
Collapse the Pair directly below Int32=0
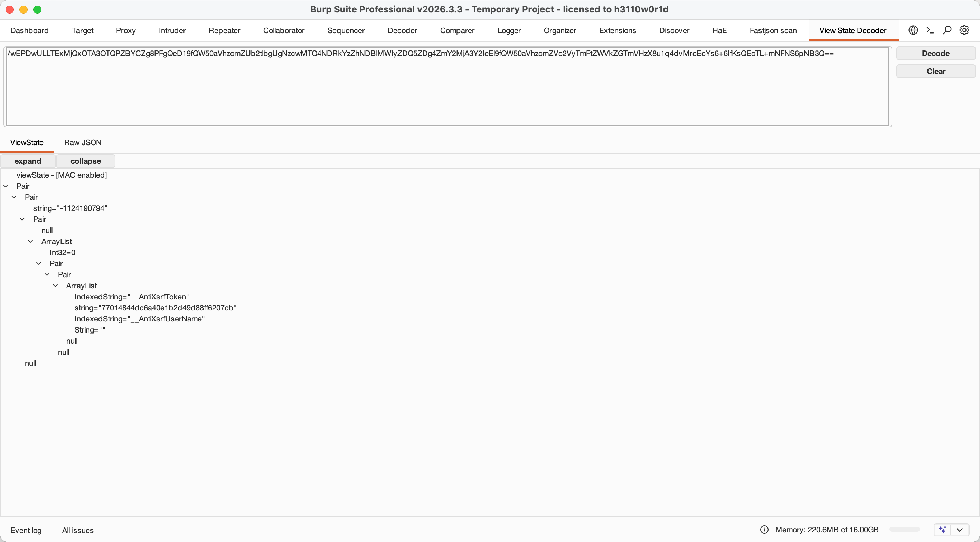point(39,263)
